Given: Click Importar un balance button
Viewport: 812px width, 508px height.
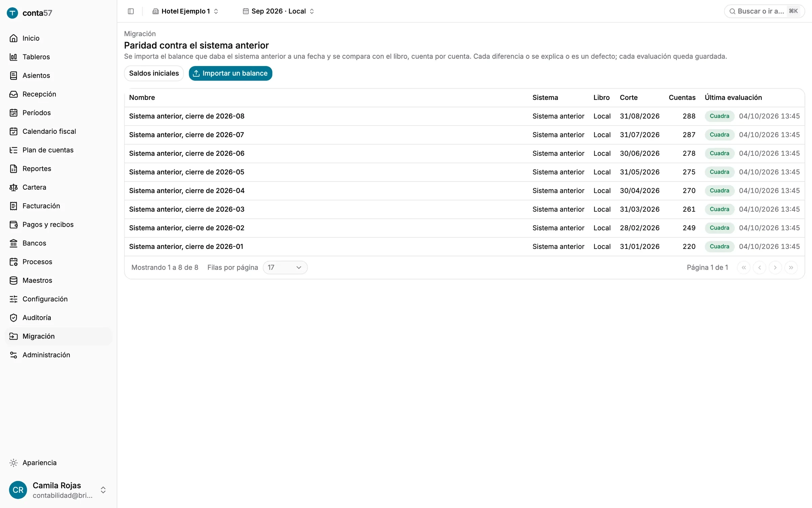Looking at the screenshot, I should tap(230, 73).
